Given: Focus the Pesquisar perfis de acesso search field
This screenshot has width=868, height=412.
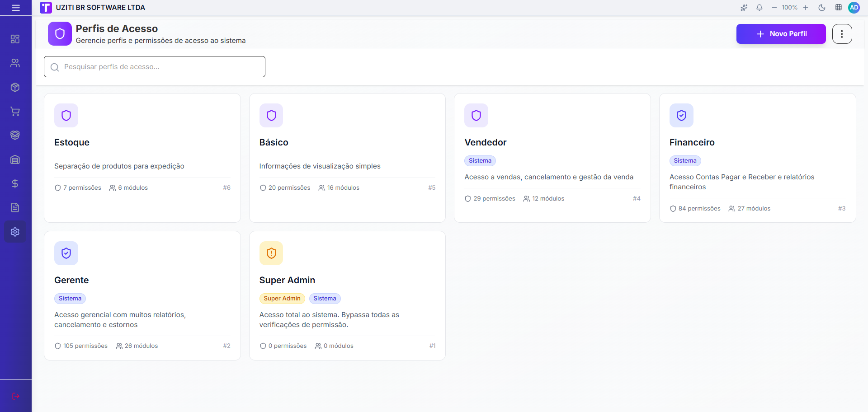Looking at the screenshot, I should 155,67.
